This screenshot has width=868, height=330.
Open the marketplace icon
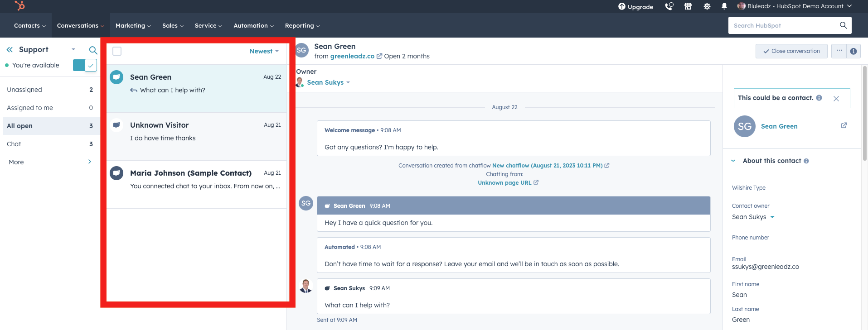(x=688, y=6)
